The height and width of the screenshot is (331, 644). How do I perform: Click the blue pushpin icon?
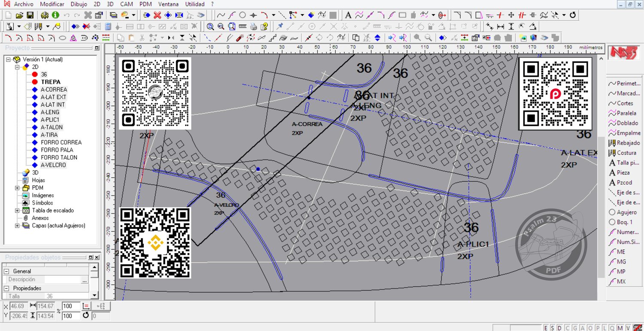280,27
